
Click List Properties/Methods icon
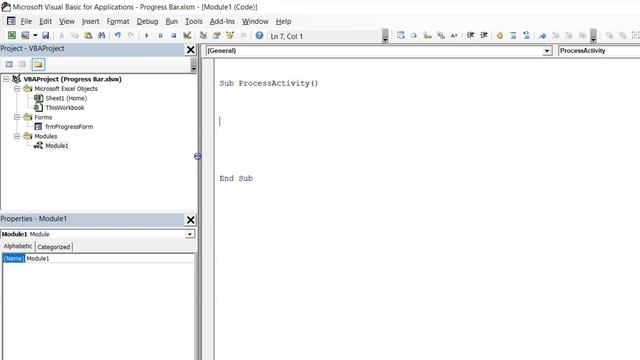click(400, 36)
